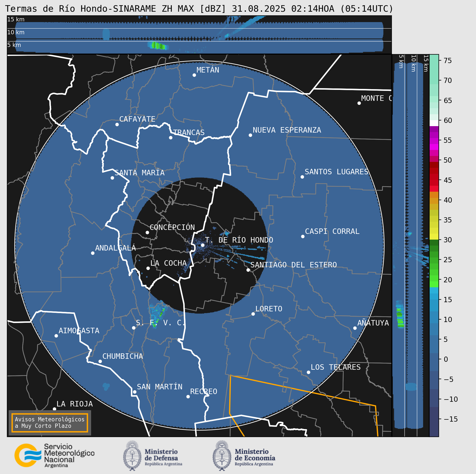The image size is (476, 474).
Task: Click the Nueva Esperanza city marker
Action: click(250, 135)
